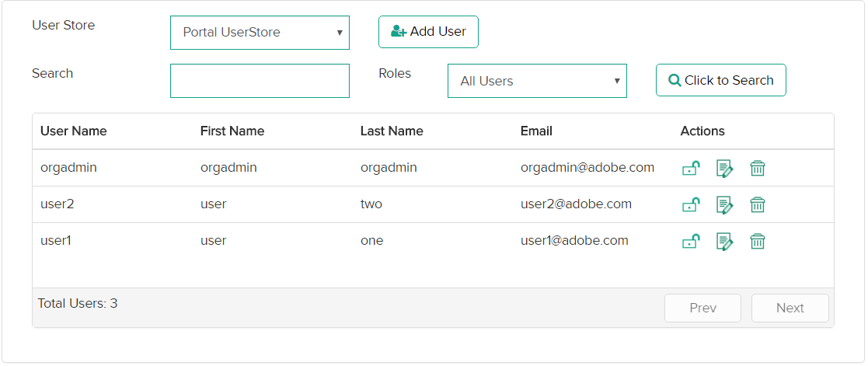The height and width of the screenshot is (366, 868).
Task: Go to the Next page of users
Action: pyautogui.click(x=790, y=308)
